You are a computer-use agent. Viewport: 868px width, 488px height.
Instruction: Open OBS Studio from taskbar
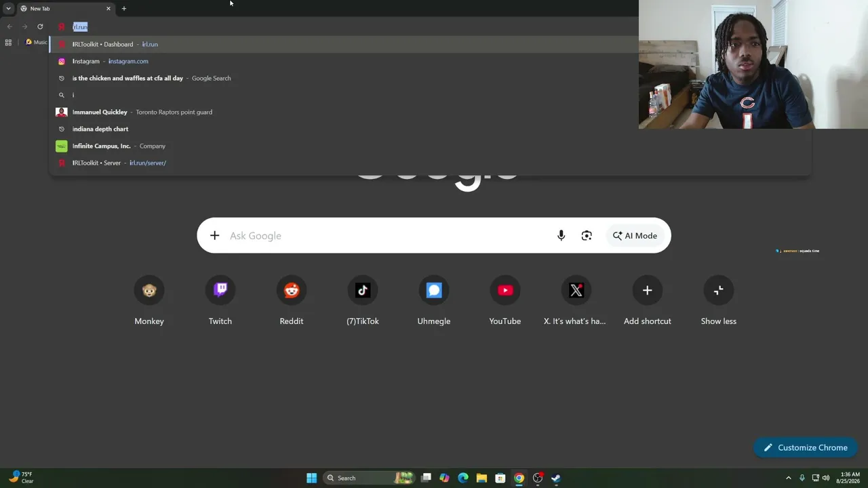click(x=538, y=478)
